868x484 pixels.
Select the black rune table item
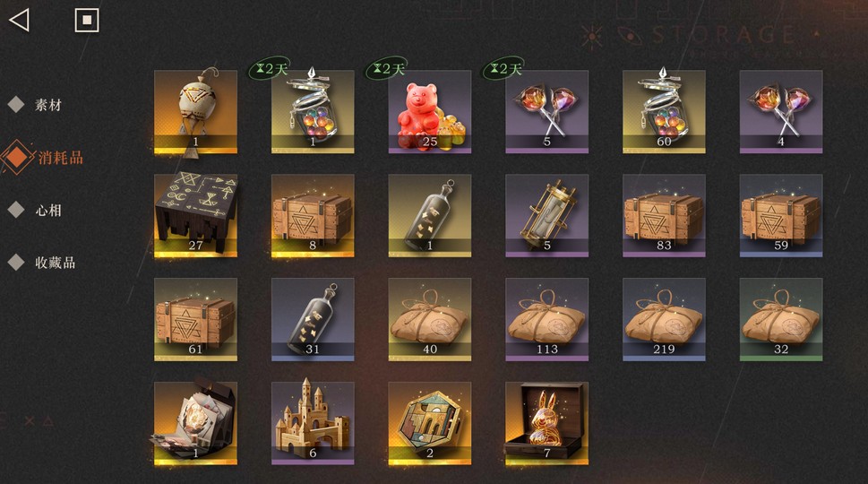tap(195, 216)
